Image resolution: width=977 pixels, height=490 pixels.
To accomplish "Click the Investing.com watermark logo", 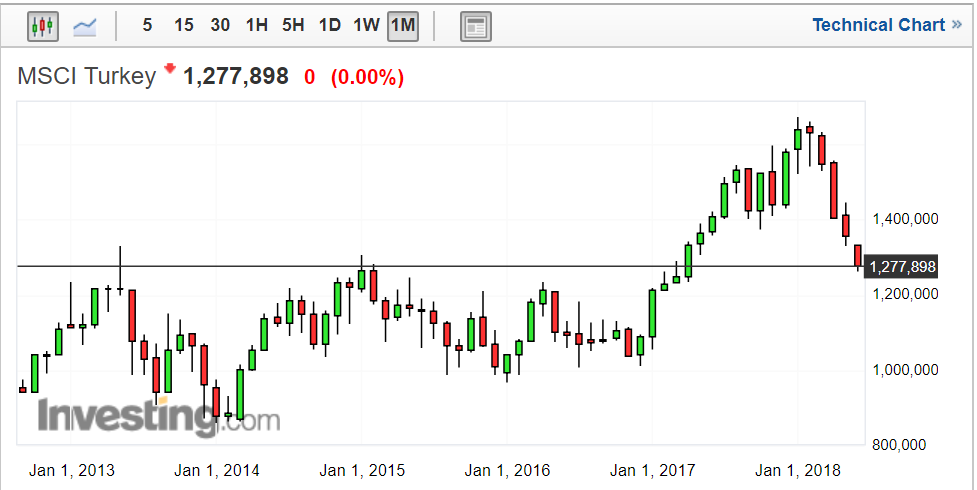I will click(x=159, y=416).
